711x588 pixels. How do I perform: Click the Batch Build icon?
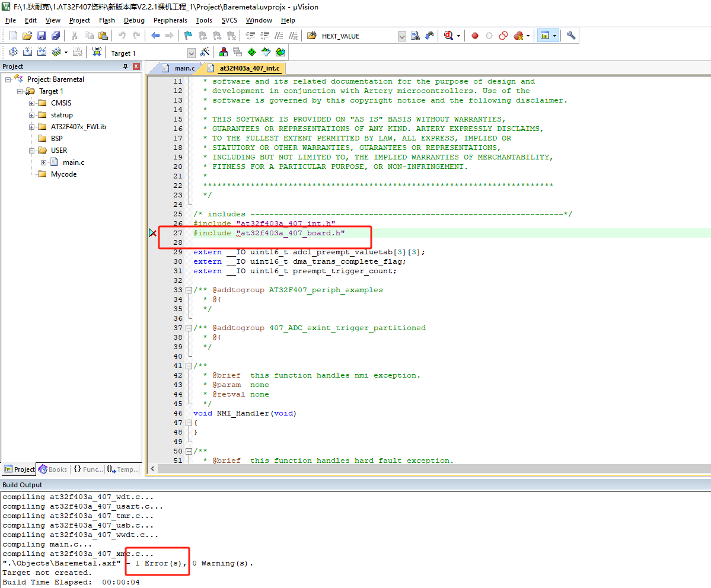56,53
